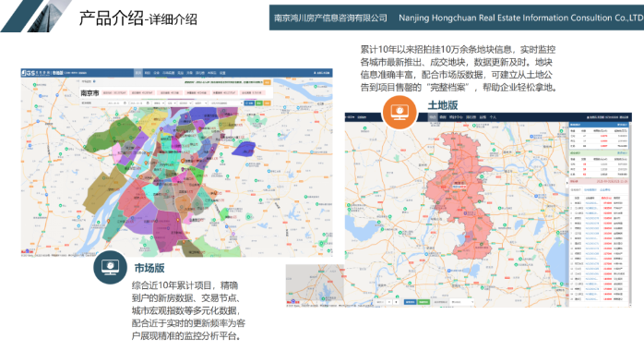Click the small arrow handle on land side panel edge

point(567,182)
